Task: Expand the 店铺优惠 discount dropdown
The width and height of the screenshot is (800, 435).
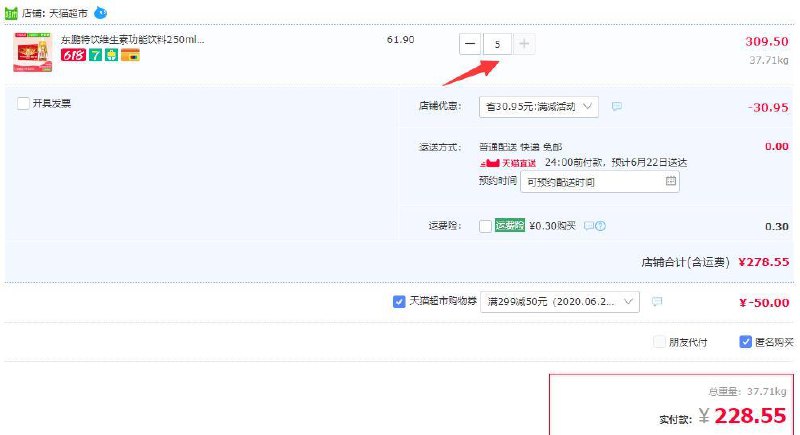Action: point(539,107)
